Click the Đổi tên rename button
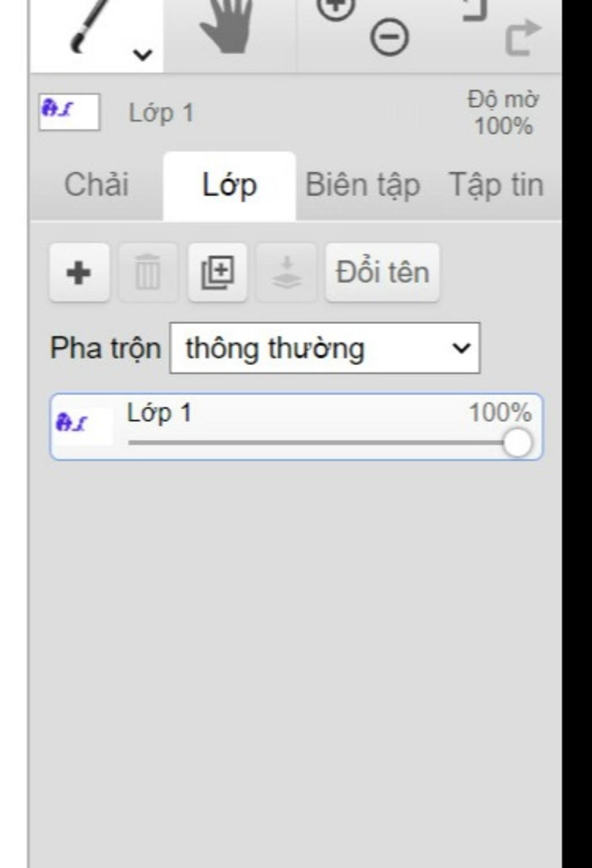The image size is (592, 868). coord(382,273)
